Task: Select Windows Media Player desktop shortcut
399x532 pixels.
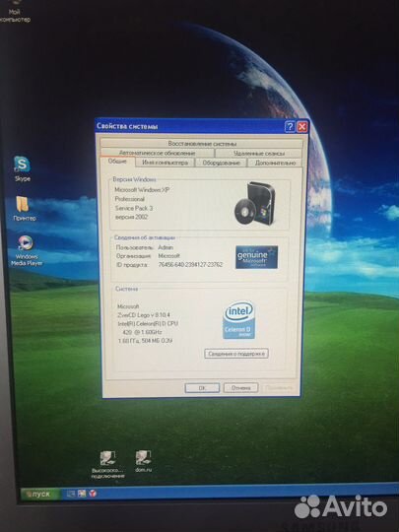Action: point(27,250)
